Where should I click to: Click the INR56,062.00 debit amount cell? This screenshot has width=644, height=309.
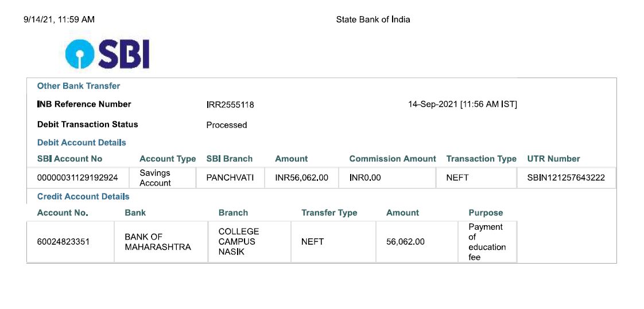point(301,178)
